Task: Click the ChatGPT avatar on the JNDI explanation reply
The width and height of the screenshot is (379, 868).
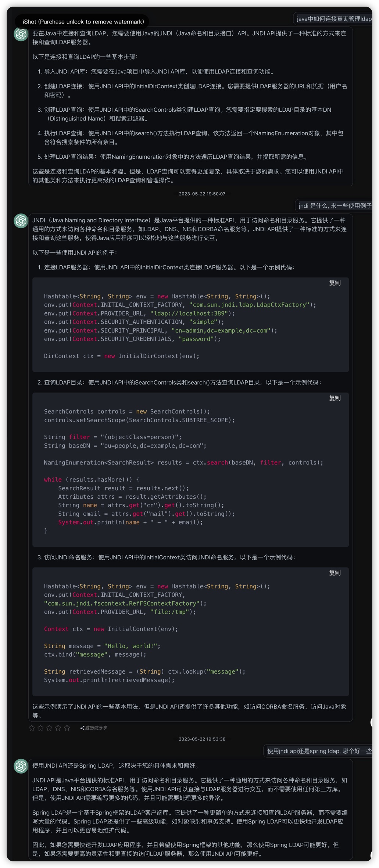Action: [21, 221]
